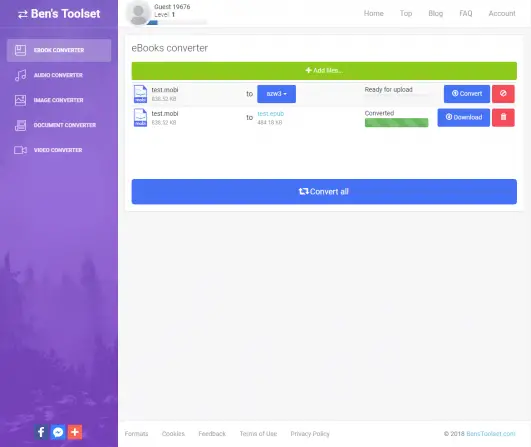Screen dimensions: 531x447
Task: Expand the azw3 output format dropdown
Action: (x=276, y=94)
